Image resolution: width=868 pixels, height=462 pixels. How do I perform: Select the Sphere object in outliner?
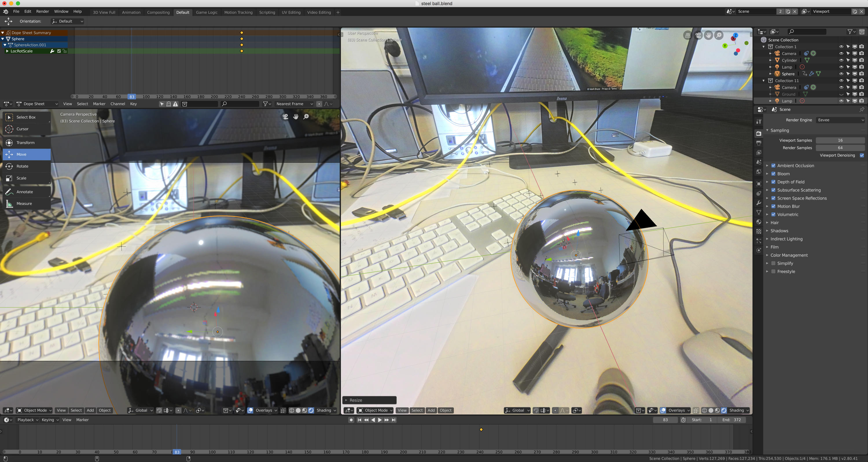click(788, 74)
